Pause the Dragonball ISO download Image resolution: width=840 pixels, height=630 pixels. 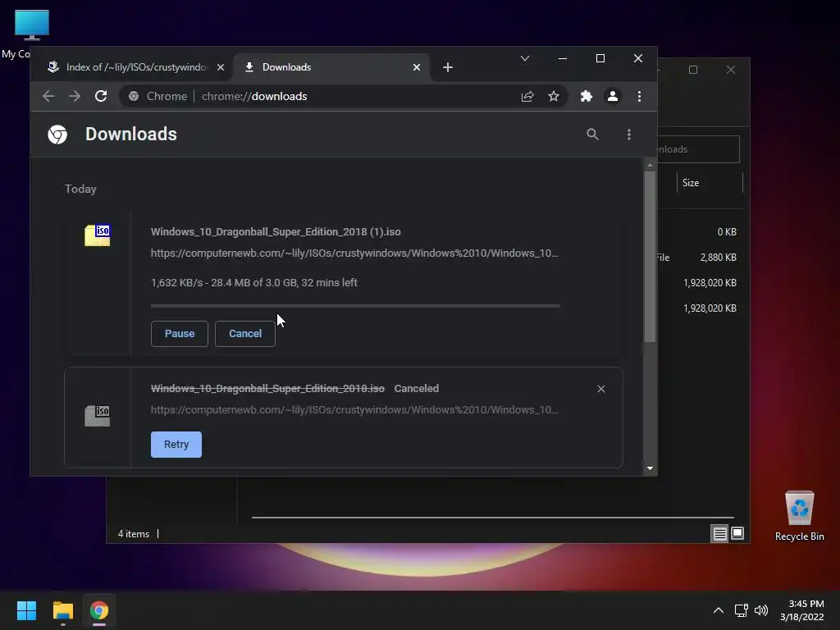point(180,334)
